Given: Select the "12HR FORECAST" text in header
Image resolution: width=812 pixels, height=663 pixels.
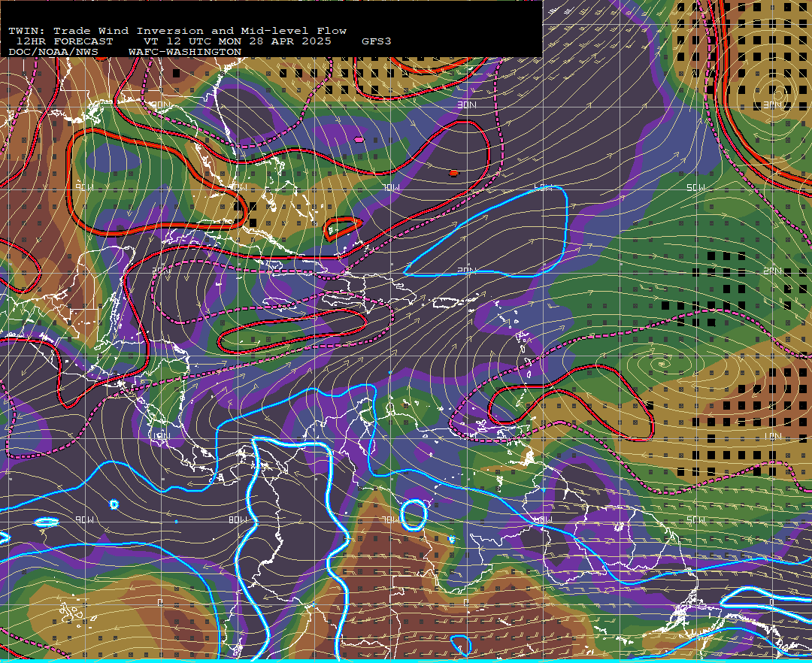Looking at the screenshot, I should (65, 41).
